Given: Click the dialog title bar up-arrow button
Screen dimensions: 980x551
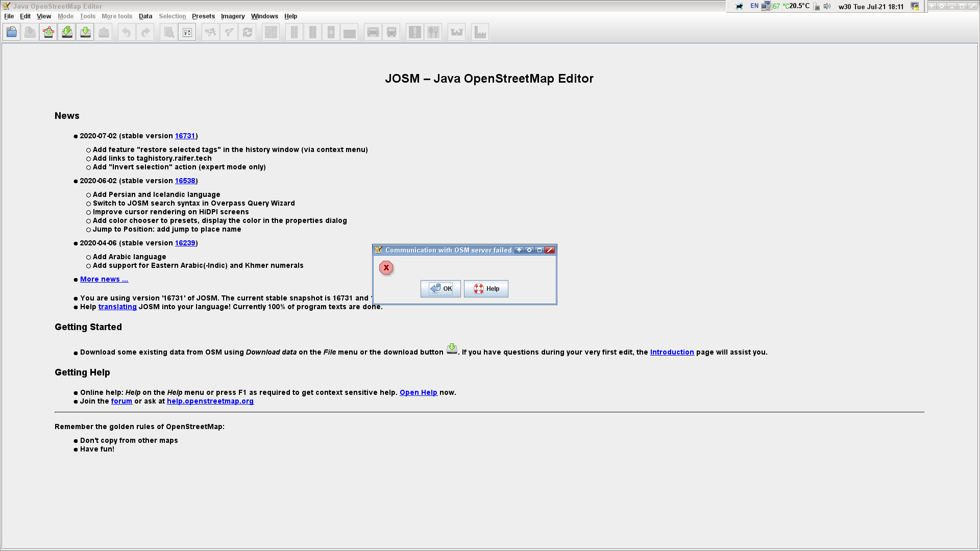Looking at the screenshot, I should (x=519, y=250).
